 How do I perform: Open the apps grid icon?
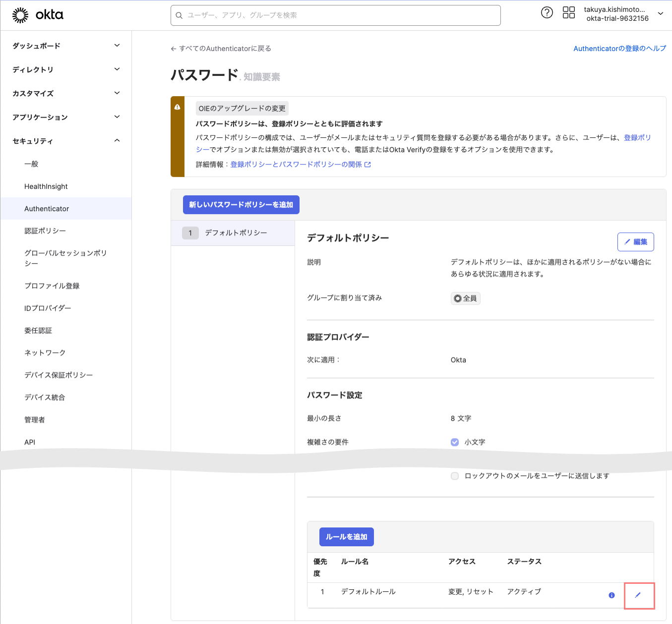pos(569,13)
